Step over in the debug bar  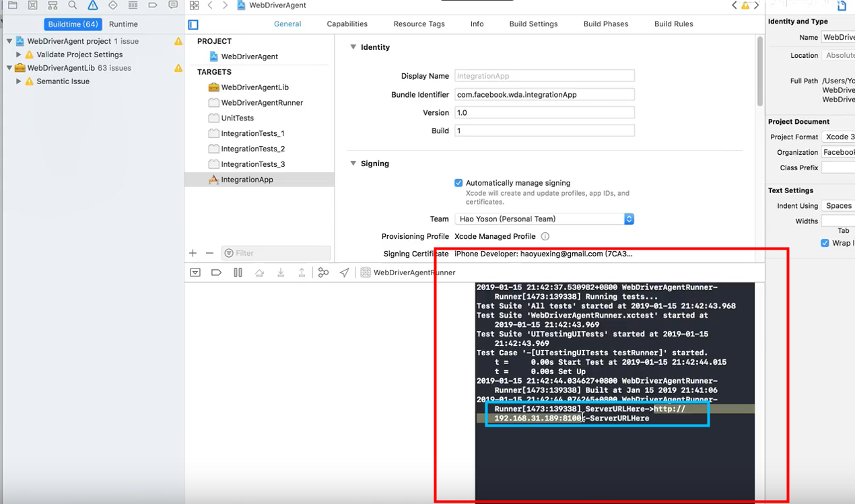pos(259,273)
